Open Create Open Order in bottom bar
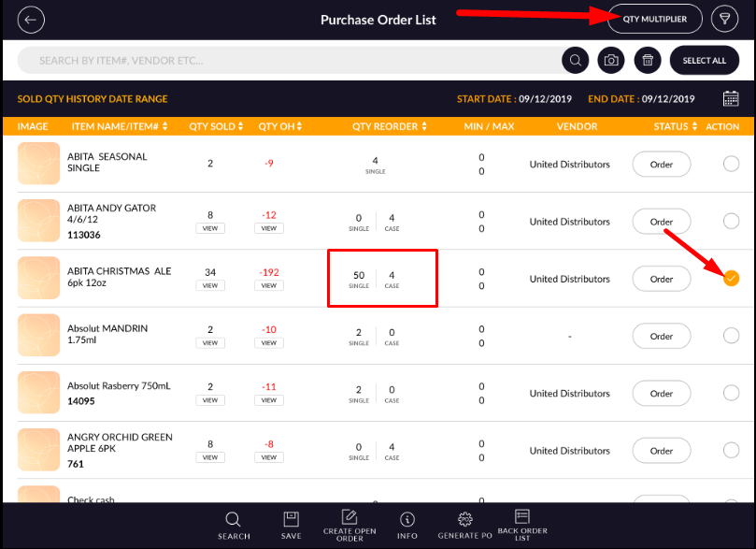The width and height of the screenshot is (756, 549). pos(349,525)
